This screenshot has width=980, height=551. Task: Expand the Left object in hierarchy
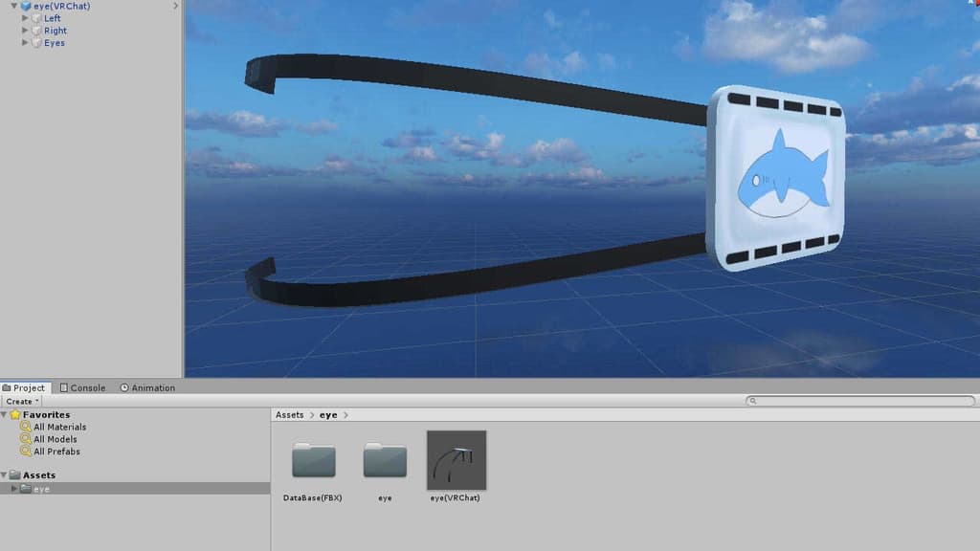click(25, 18)
